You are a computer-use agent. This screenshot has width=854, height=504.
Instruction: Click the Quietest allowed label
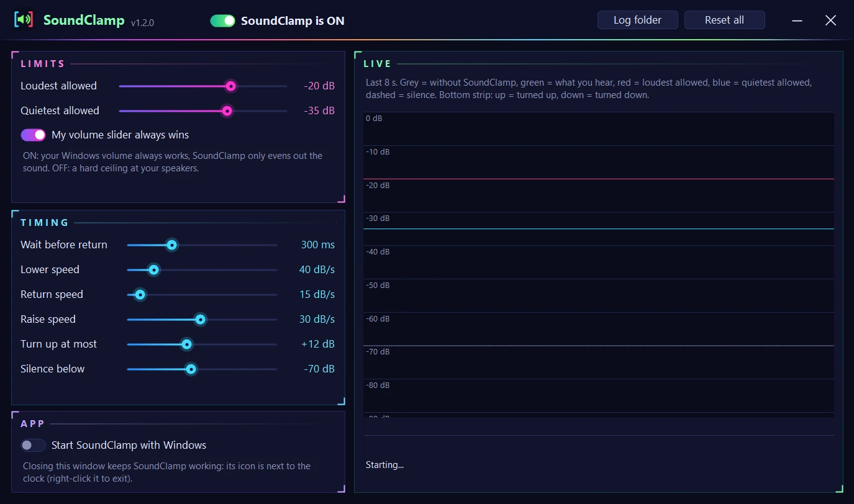pos(60,110)
